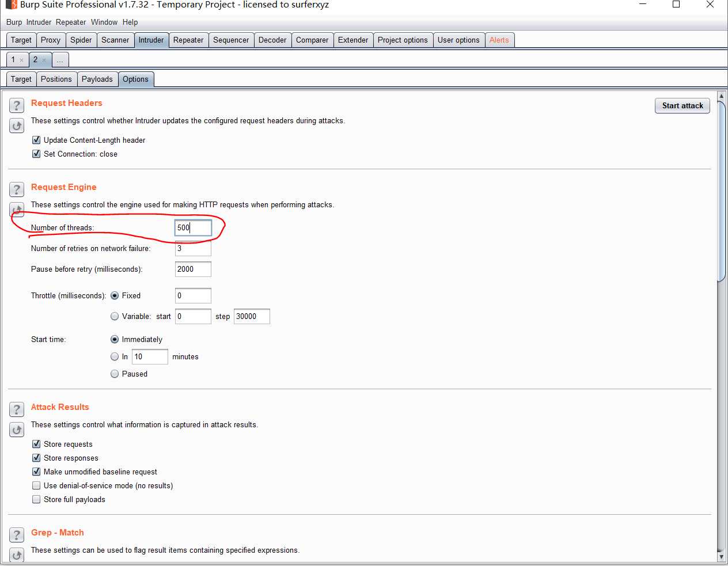728x566 pixels.
Task: Restore defaults for Grep - Match section
Action: (17, 555)
